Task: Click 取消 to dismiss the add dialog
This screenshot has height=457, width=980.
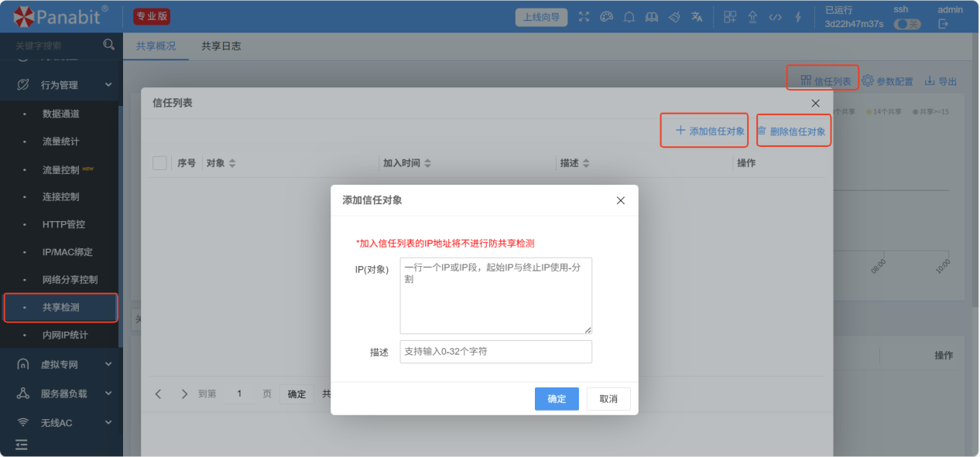Action: [x=608, y=399]
